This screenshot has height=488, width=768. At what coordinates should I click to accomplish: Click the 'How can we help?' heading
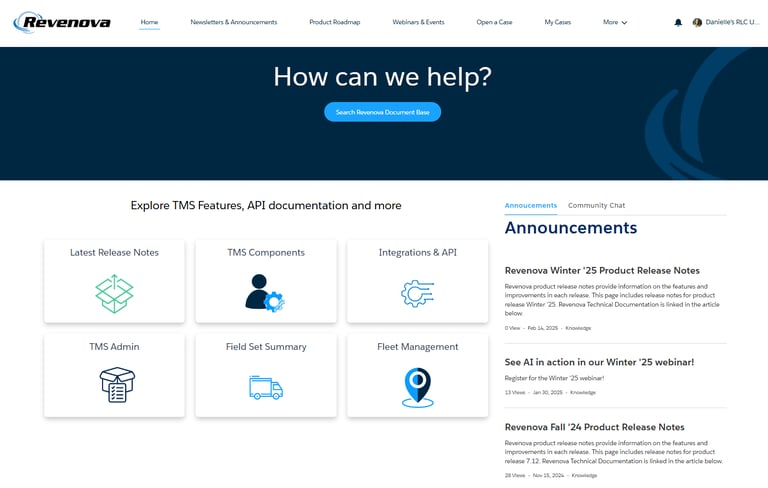[383, 77]
